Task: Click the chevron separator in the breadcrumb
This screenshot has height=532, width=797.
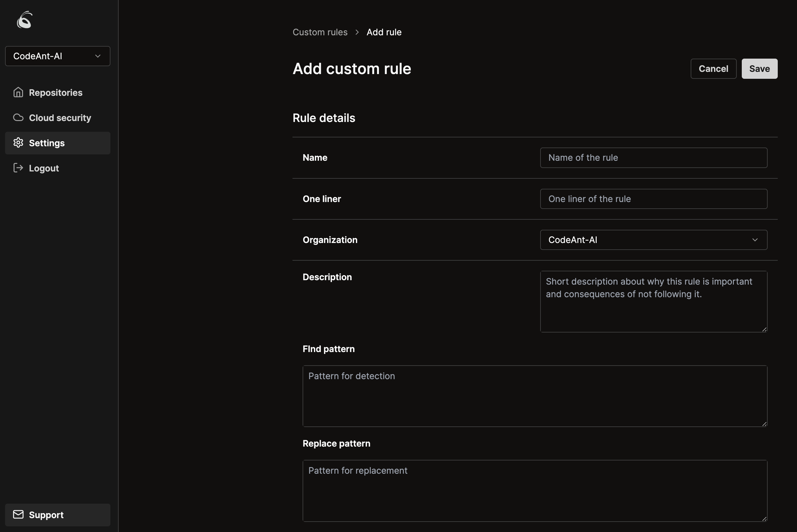Action: tap(357, 32)
